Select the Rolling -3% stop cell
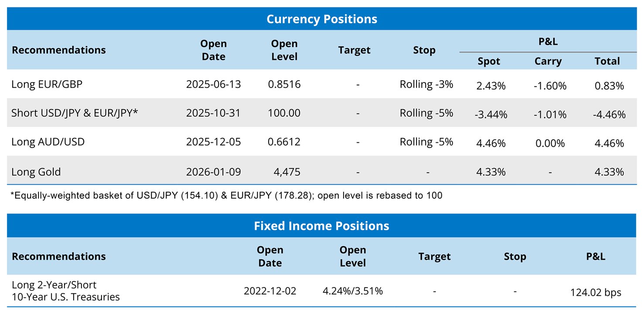 (x=426, y=84)
